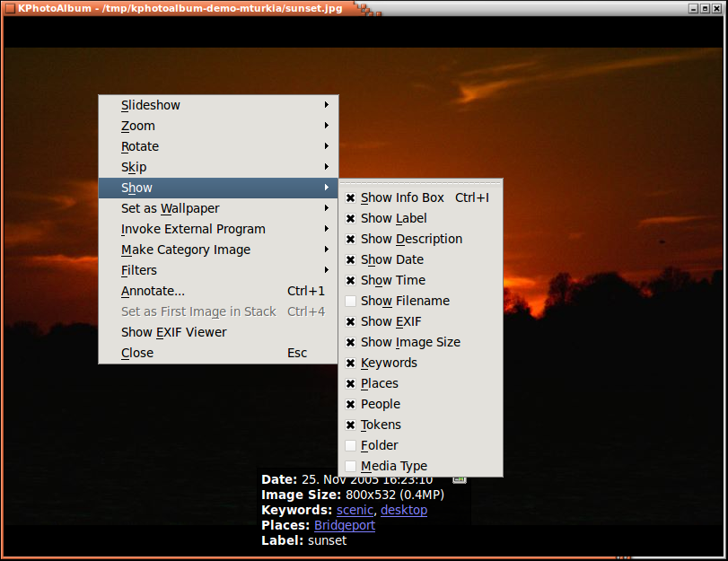Toggle Show Description checkbox
This screenshot has height=561, width=728.
coord(351,239)
